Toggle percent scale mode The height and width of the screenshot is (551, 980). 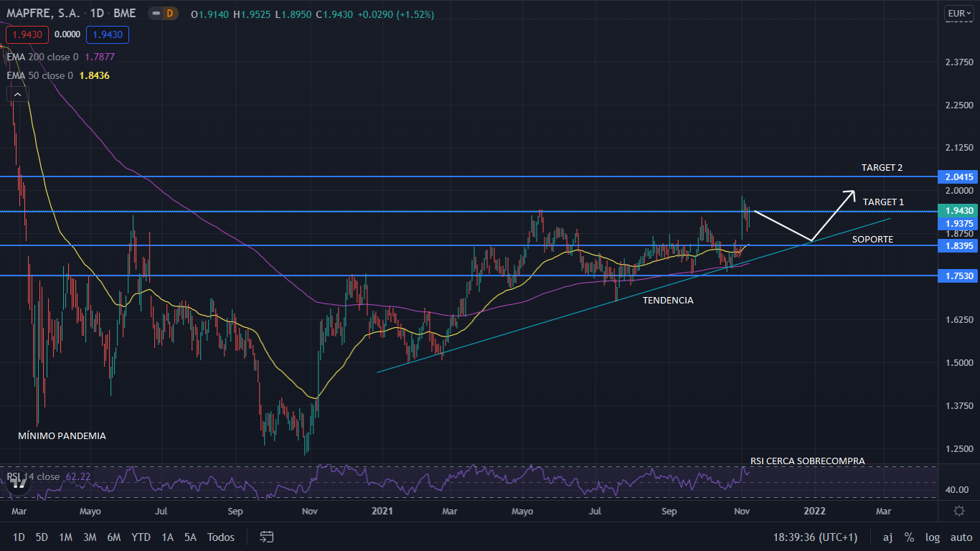[x=909, y=537]
